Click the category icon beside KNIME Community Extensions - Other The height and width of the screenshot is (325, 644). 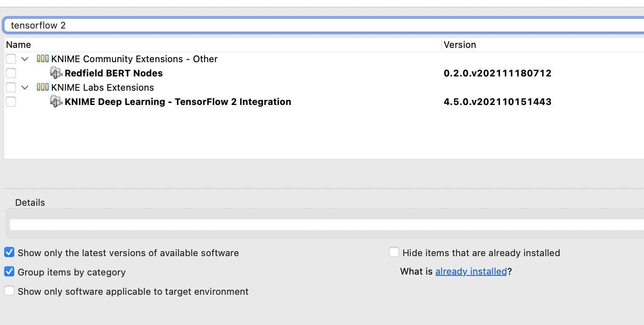point(43,59)
